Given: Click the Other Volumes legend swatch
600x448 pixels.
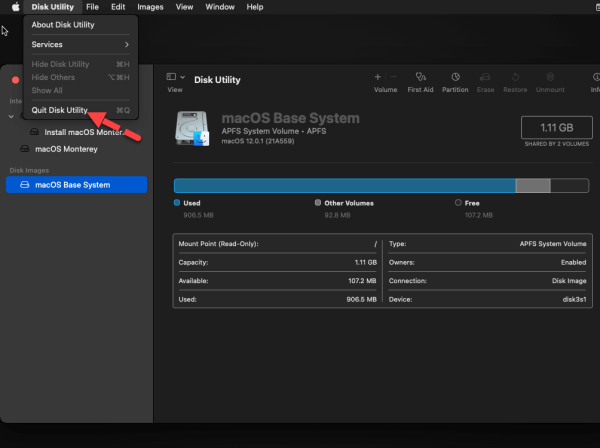Looking at the screenshot, I should [318, 203].
